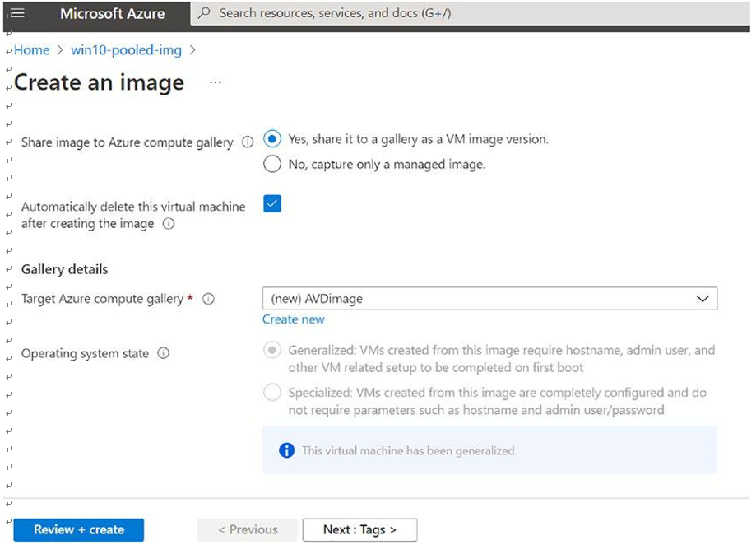
Task: Click the blue generalized notice info icon
Action: [x=286, y=450]
